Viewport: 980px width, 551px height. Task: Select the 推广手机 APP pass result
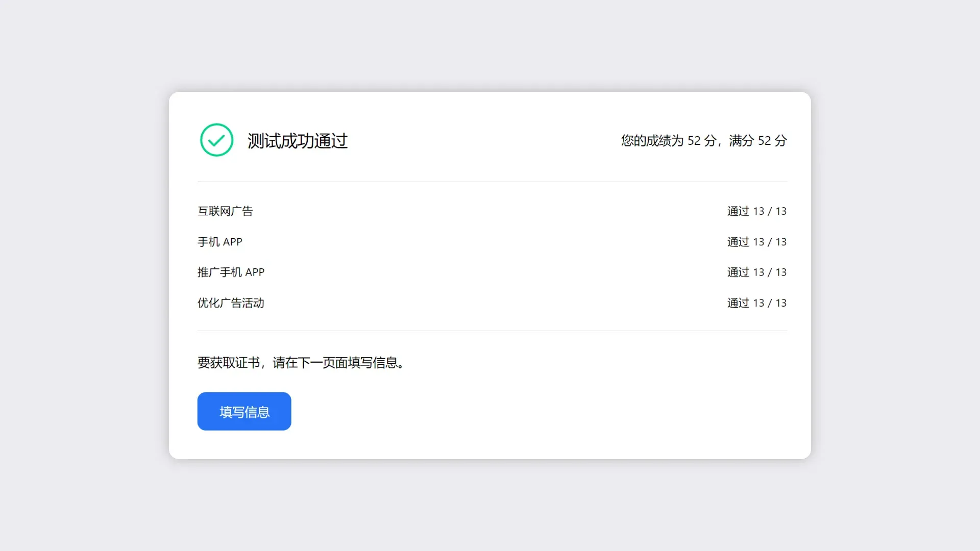(757, 272)
